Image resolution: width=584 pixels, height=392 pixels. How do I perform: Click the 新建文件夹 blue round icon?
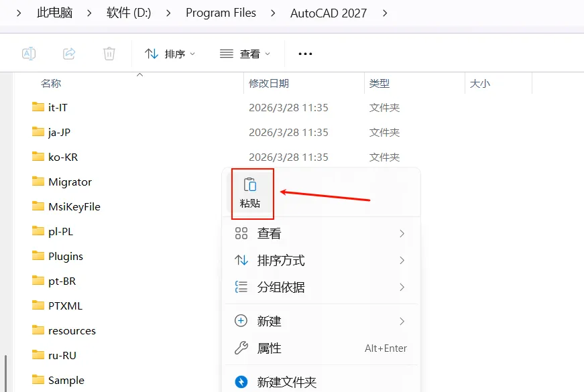click(241, 381)
